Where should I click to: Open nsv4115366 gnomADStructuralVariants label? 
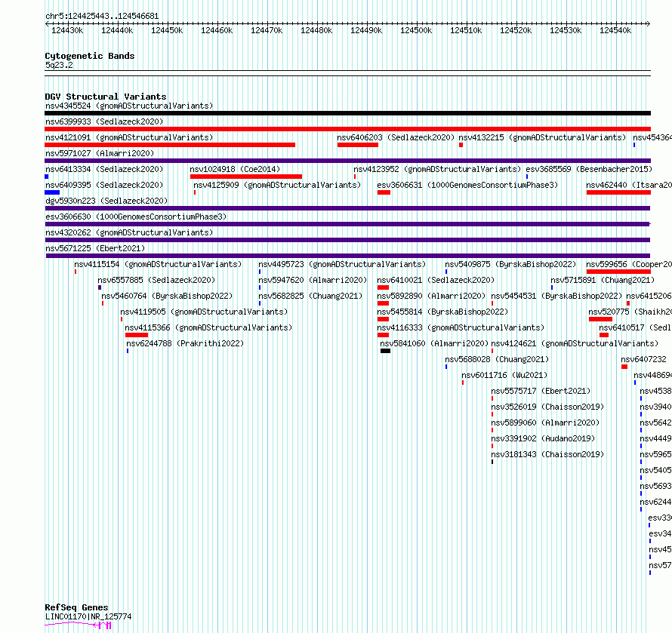tap(208, 327)
